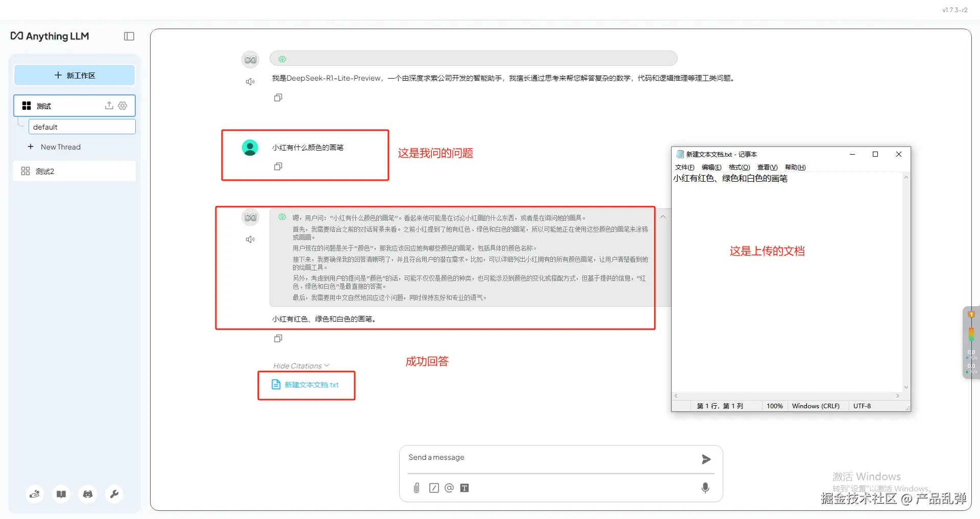
Task: Send the message with arrow icon
Action: (x=706, y=459)
